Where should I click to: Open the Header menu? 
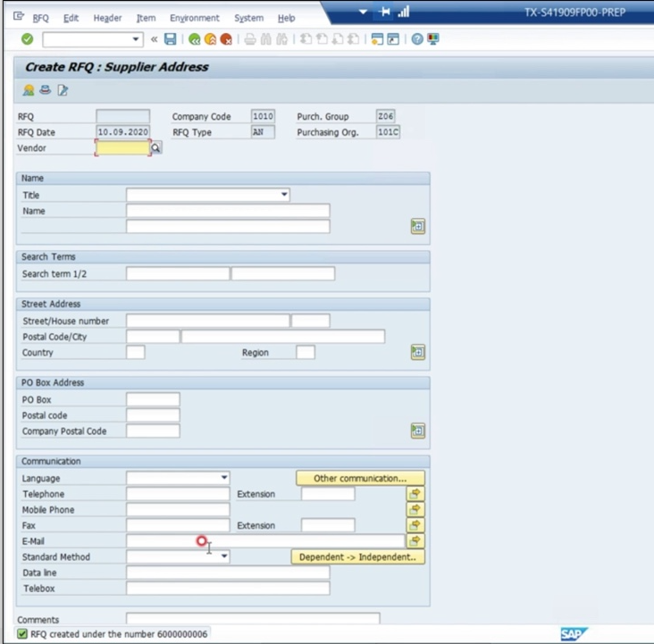(107, 18)
